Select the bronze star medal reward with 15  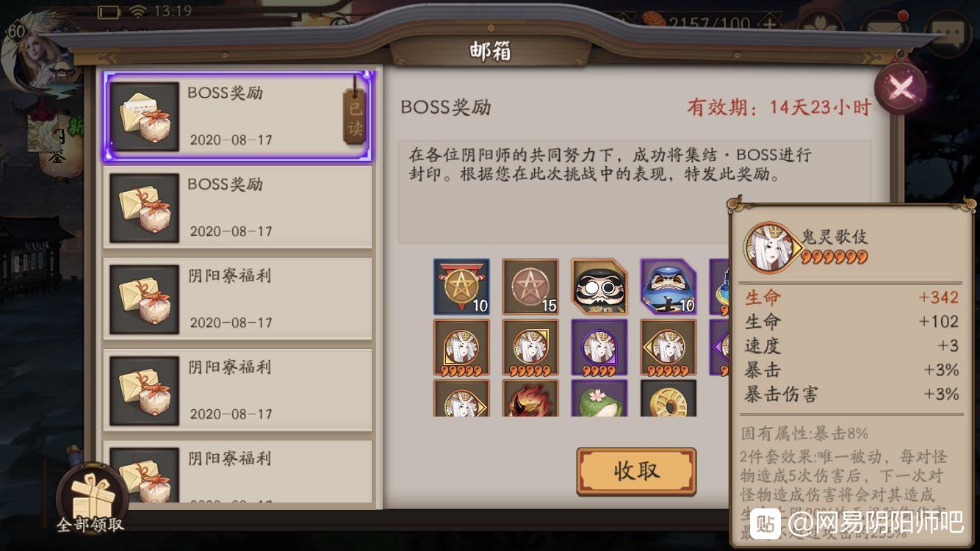tap(530, 287)
